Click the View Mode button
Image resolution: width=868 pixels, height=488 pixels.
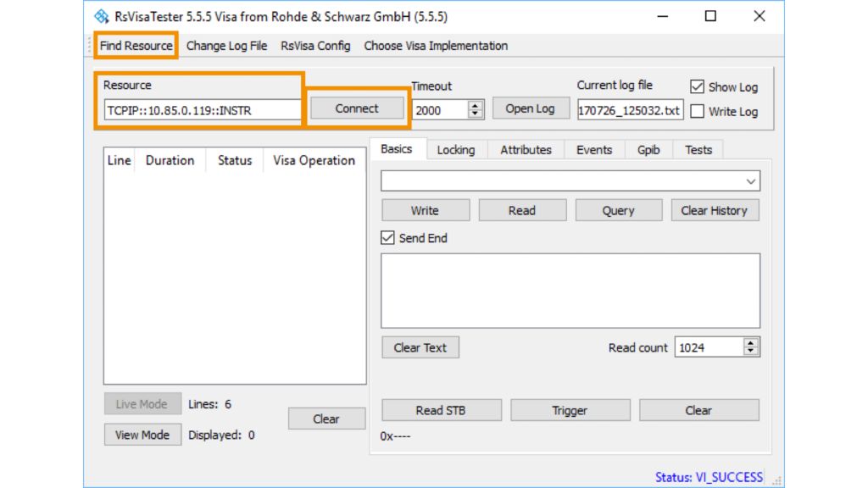142,435
